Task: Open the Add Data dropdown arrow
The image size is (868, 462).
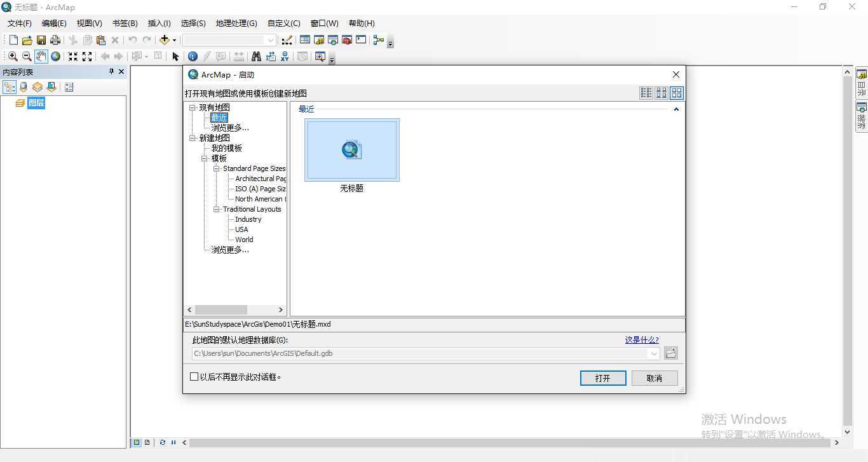Action: [175, 40]
